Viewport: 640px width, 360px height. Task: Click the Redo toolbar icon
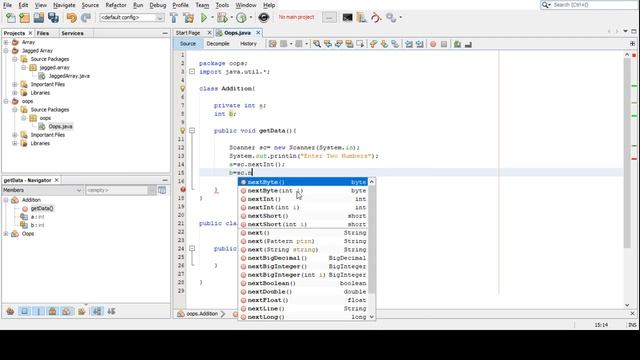86,18
